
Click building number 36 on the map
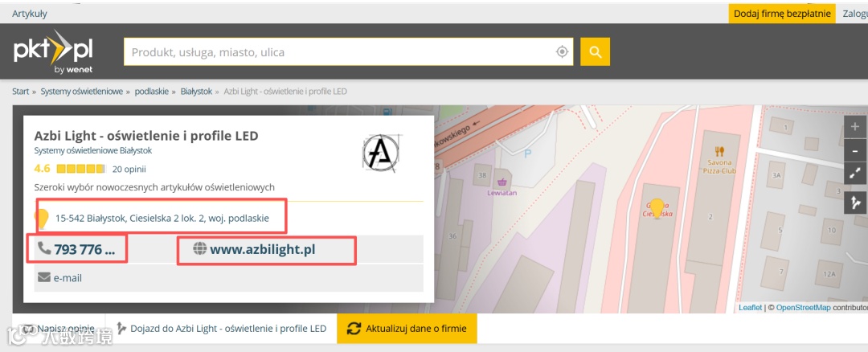click(452, 236)
